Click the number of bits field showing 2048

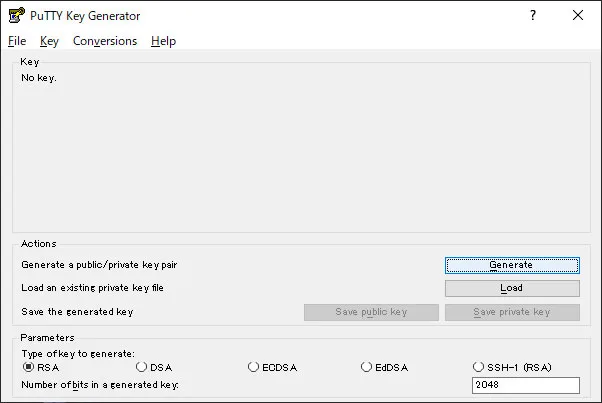point(526,385)
